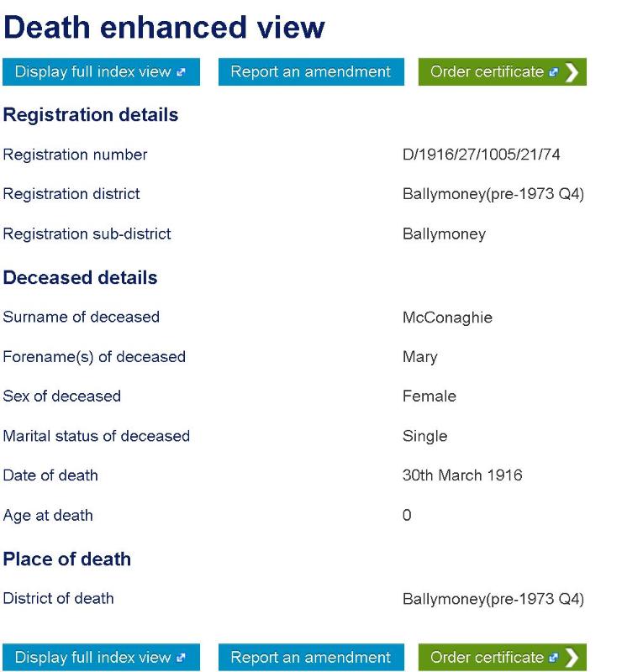Open Display full index view beneath Place of death

pos(94,658)
